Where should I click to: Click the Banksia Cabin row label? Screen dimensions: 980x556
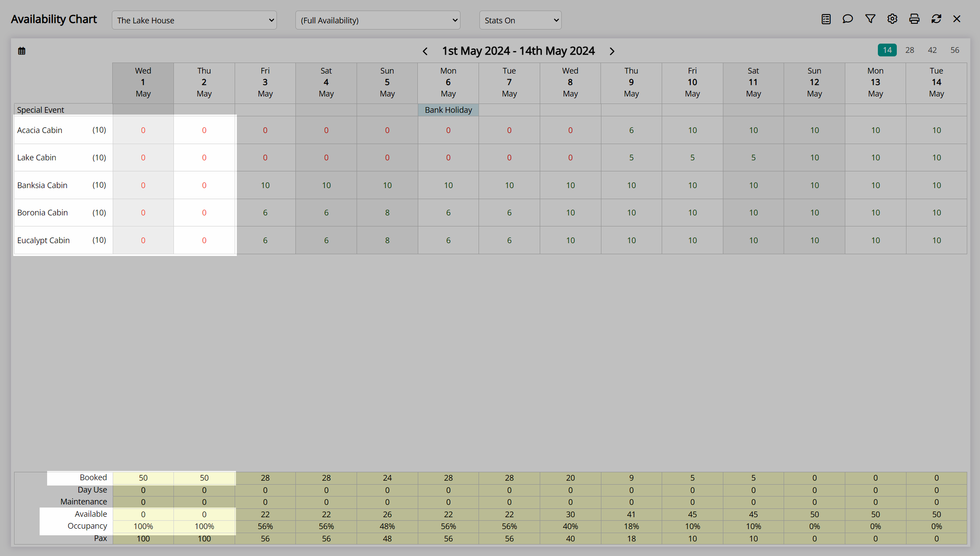coord(42,185)
